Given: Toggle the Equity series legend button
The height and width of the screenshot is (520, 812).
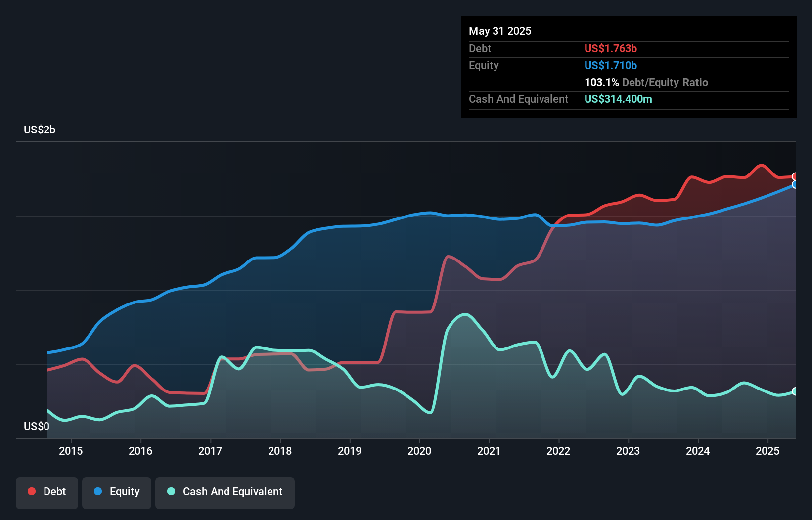Looking at the screenshot, I should 117,493.
